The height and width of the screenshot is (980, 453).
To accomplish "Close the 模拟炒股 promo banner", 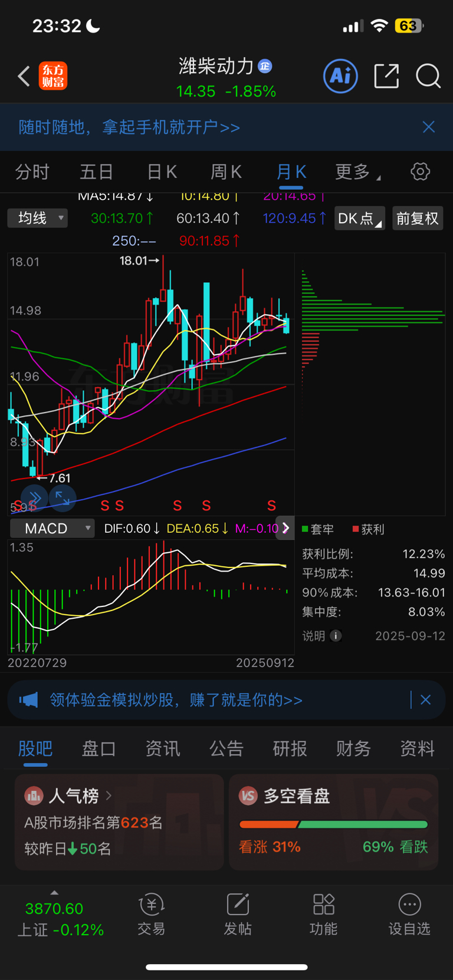I will [425, 699].
